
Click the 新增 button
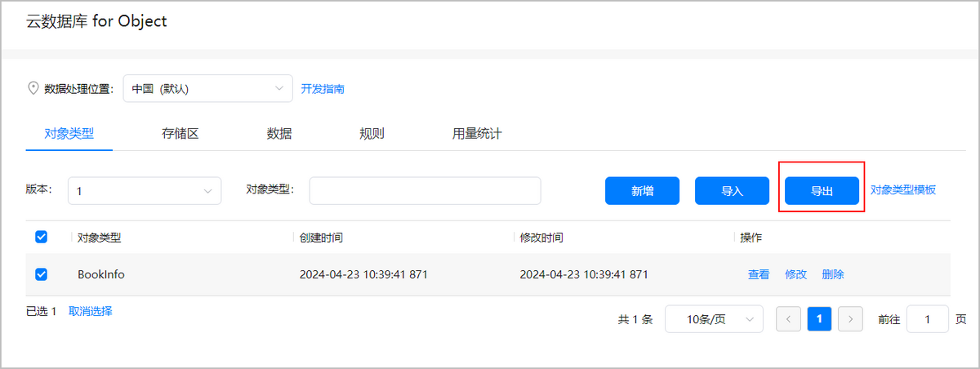642,190
